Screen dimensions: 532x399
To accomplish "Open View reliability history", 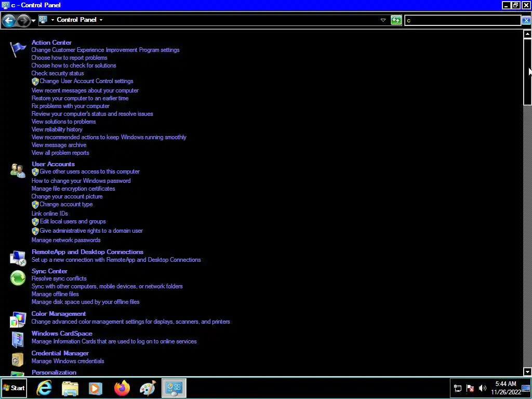I will point(57,129).
